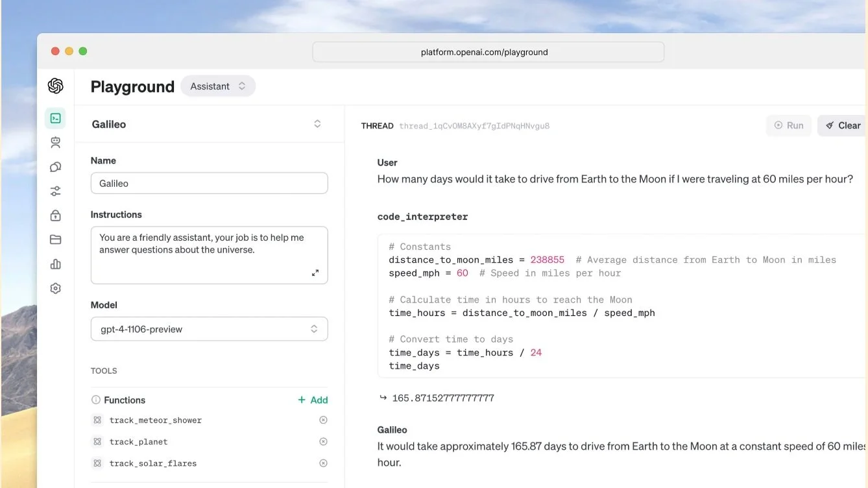Click Galileo's answer about 165.87 days
Viewport: 868px width, 488px height.
tap(621, 454)
